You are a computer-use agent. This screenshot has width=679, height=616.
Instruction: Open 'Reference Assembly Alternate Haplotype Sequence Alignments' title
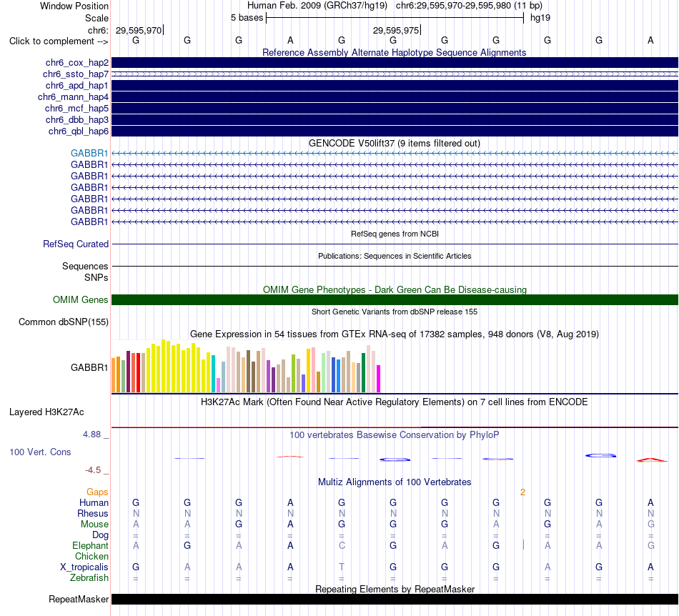point(394,52)
